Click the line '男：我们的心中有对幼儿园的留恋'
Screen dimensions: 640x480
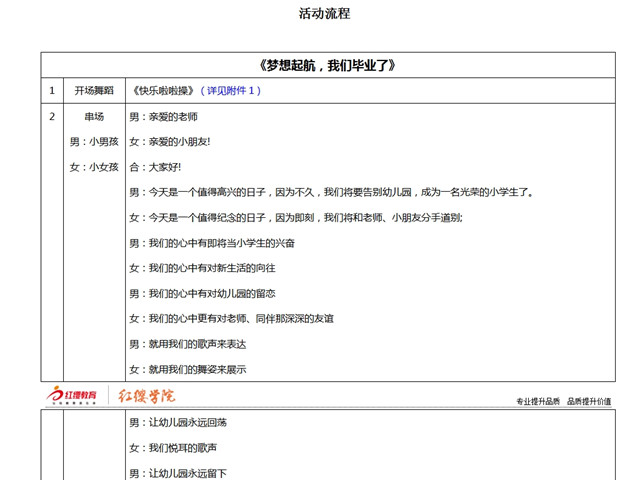202,293
